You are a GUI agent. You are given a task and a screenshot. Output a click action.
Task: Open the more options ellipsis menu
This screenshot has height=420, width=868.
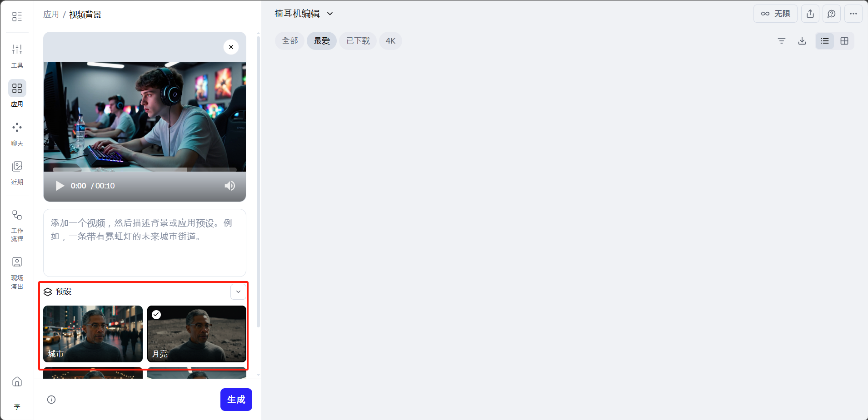[x=853, y=14]
